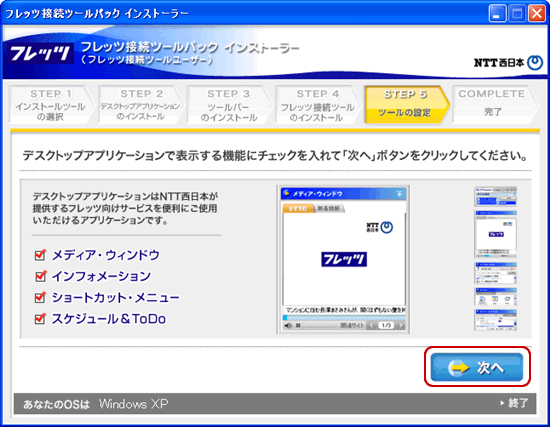
Task: Click the blue FLET'S logo in banner
Action: [x=40, y=54]
